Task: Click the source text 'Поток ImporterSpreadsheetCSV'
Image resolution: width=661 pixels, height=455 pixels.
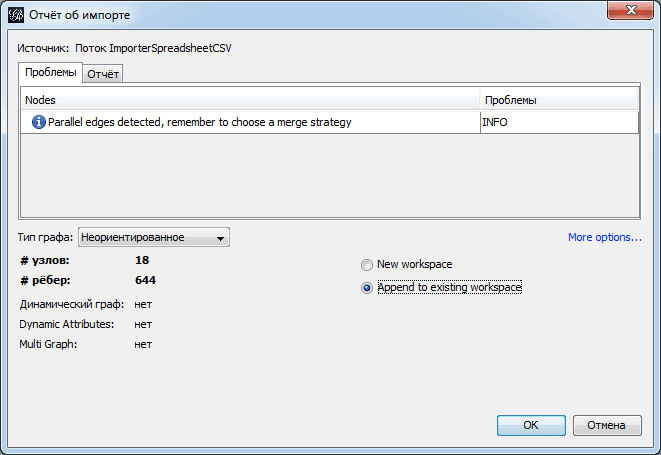Action: click(x=161, y=47)
